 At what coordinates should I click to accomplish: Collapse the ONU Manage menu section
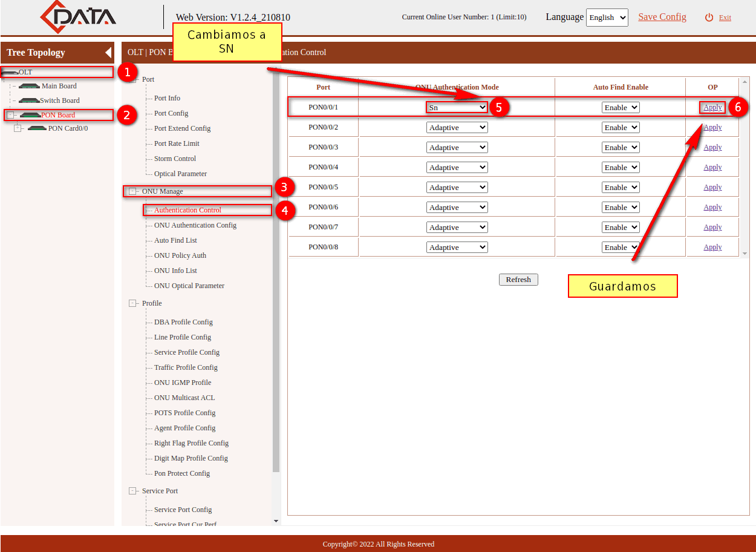coord(132,191)
